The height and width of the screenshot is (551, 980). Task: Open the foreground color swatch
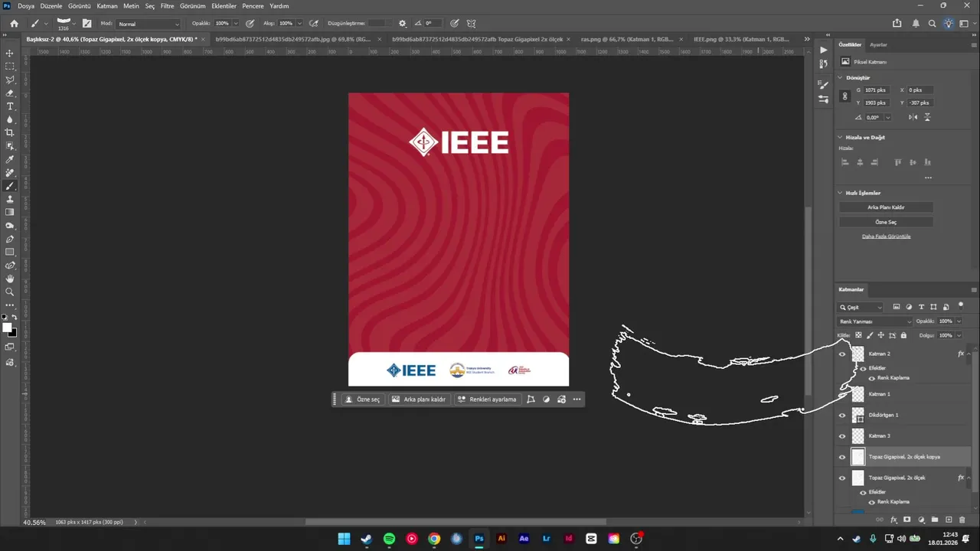point(7,328)
